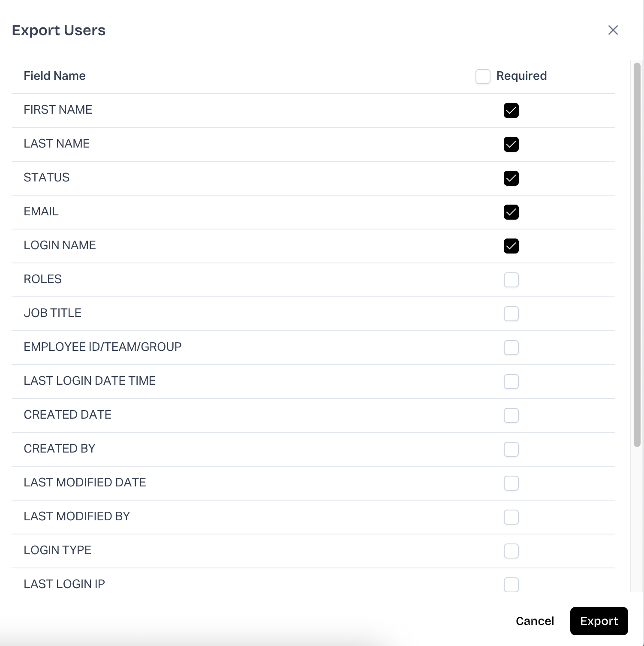Screen dimensions: 644x646
Task: Close the Export Users dialog
Action: click(x=613, y=30)
